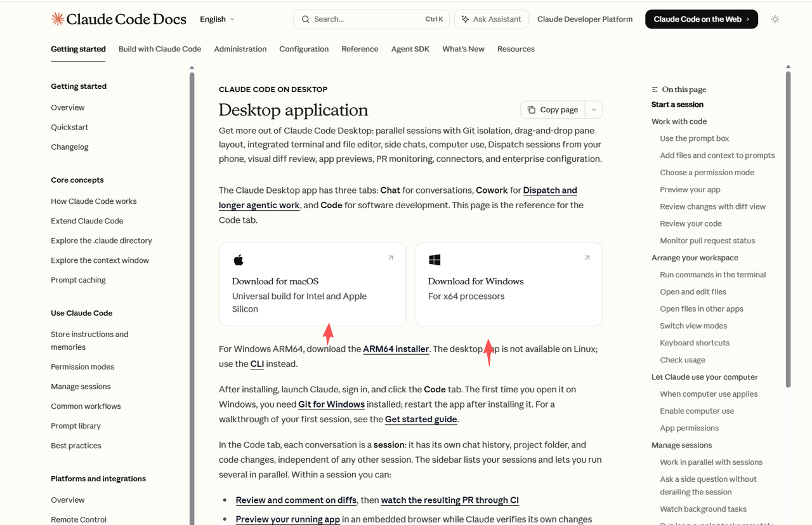Click watch the resulting PR through CI link
The height and width of the screenshot is (525, 812).
(450, 500)
